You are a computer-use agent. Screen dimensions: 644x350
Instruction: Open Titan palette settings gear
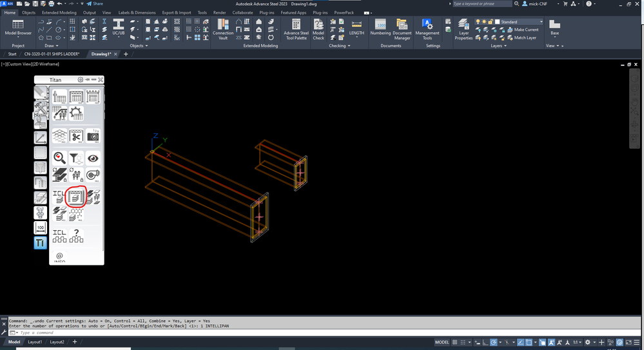pyautogui.click(x=81, y=80)
